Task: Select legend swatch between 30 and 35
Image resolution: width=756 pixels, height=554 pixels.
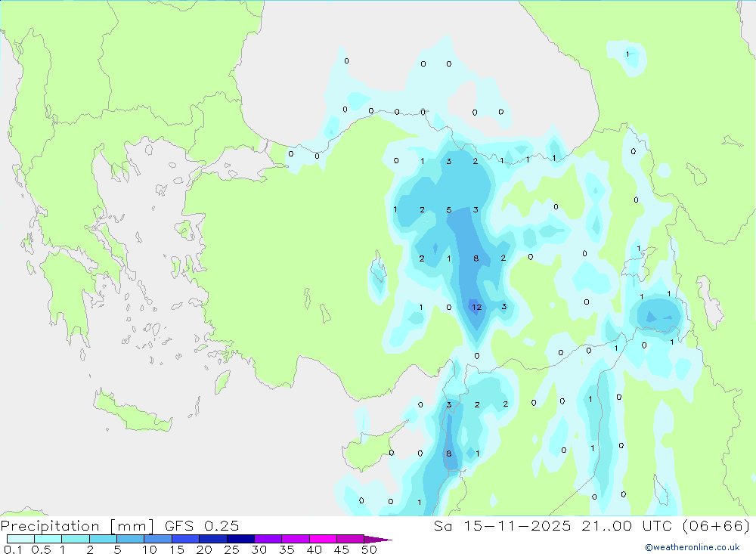Action: pos(268,539)
